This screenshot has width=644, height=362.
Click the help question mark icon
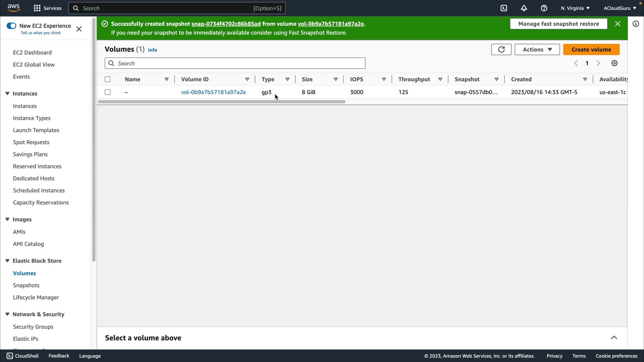pyautogui.click(x=544, y=8)
